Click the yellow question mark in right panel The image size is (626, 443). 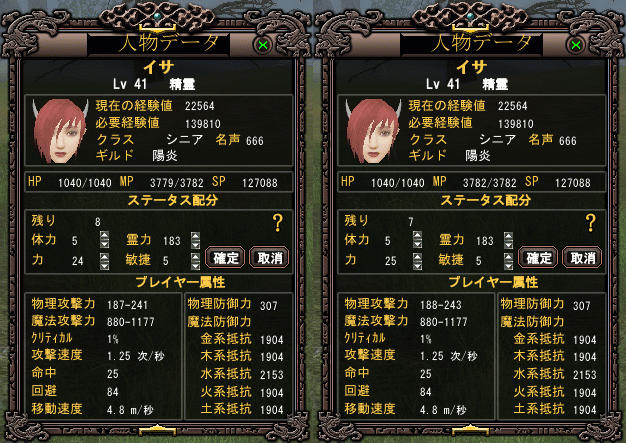tap(591, 223)
